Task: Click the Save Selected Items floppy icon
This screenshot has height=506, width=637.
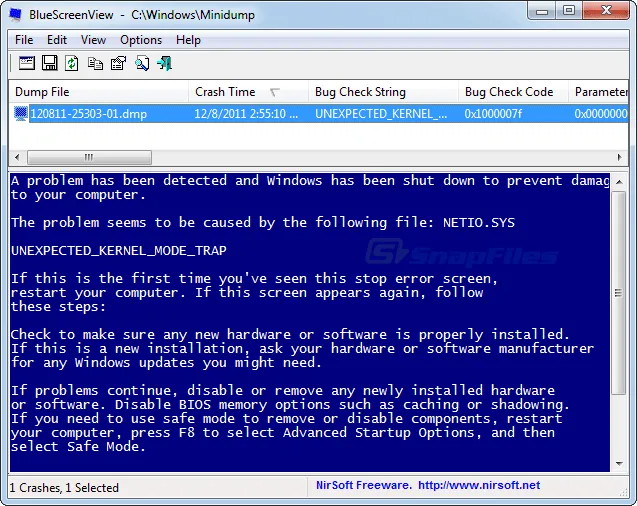Action: pos(50,63)
